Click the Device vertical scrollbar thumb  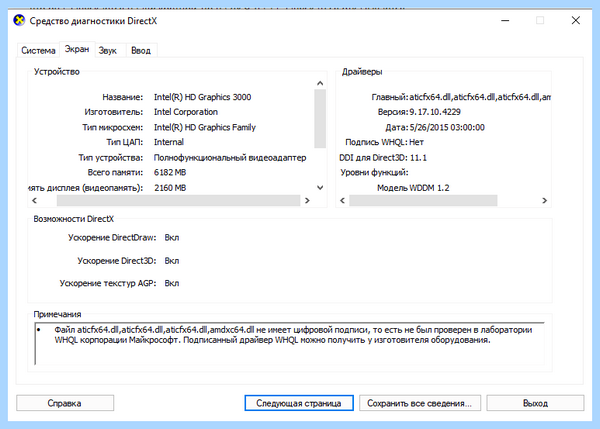pyautogui.click(x=320, y=118)
